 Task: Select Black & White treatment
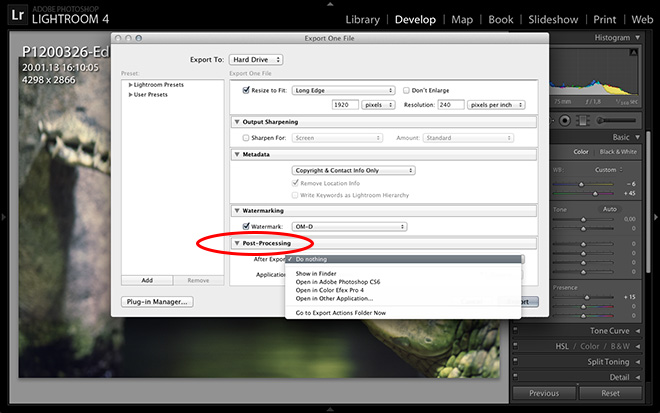618,152
